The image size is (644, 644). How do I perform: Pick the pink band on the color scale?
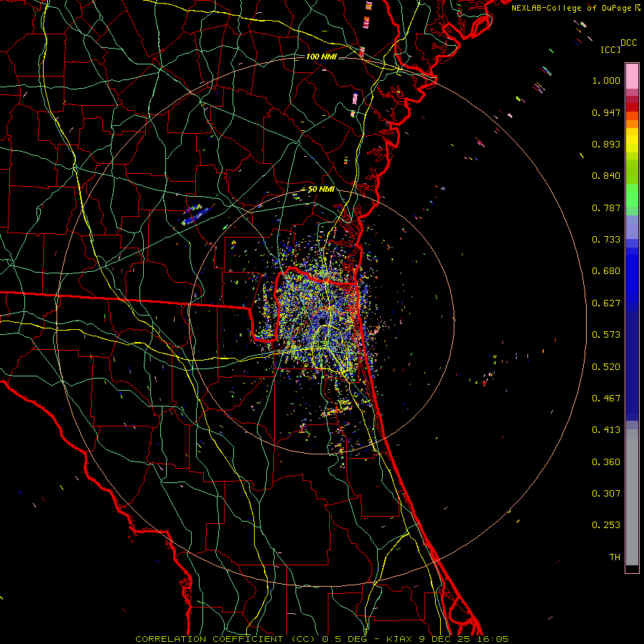632,76
